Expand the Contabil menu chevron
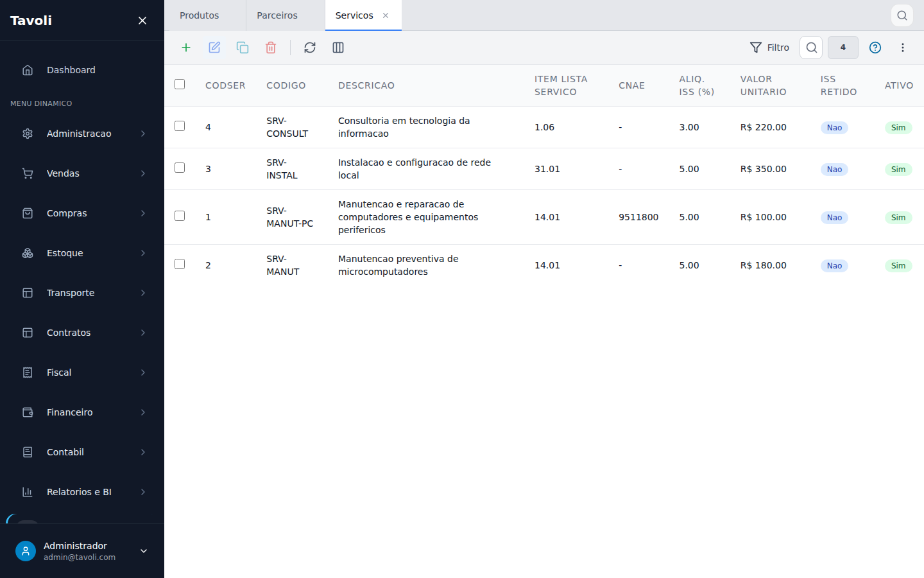 (143, 452)
